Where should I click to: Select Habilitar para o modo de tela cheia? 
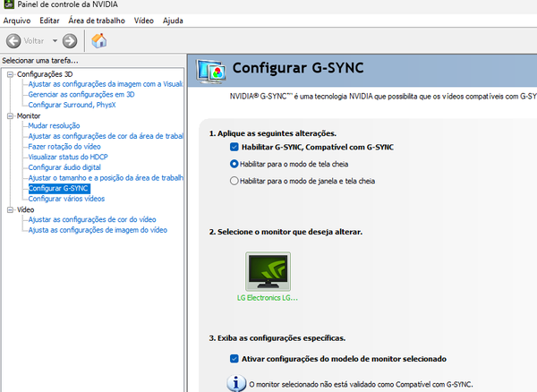234,164
